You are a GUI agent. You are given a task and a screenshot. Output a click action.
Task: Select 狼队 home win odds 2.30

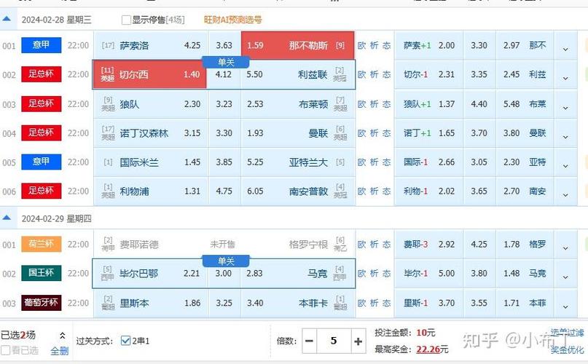[x=150, y=104]
